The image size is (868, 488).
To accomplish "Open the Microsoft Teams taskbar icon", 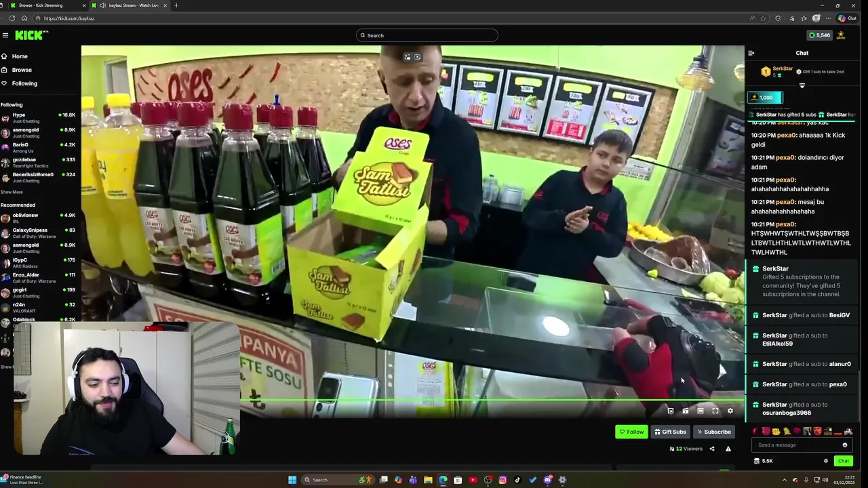I will pyautogui.click(x=413, y=480).
